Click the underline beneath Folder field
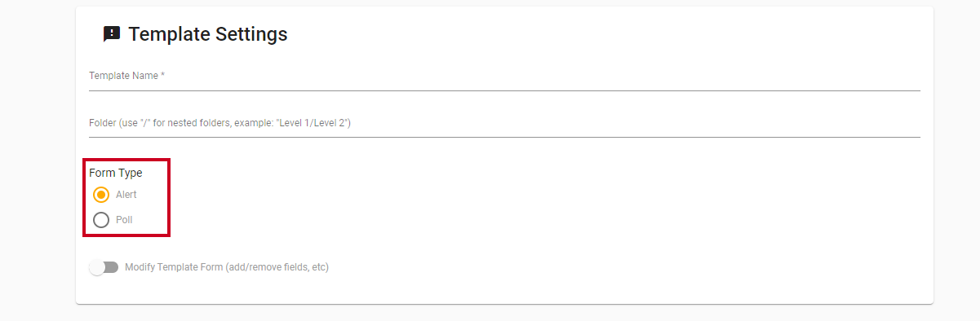Image resolution: width=980 pixels, height=321 pixels. pos(504,137)
